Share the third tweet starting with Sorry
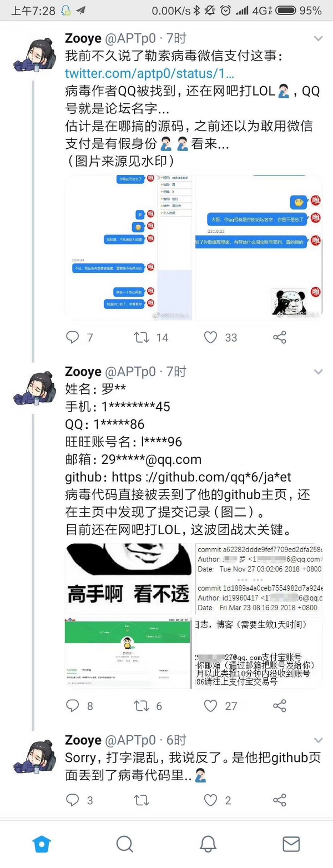Image resolution: width=333 pixels, height=868 pixels. tap(280, 800)
